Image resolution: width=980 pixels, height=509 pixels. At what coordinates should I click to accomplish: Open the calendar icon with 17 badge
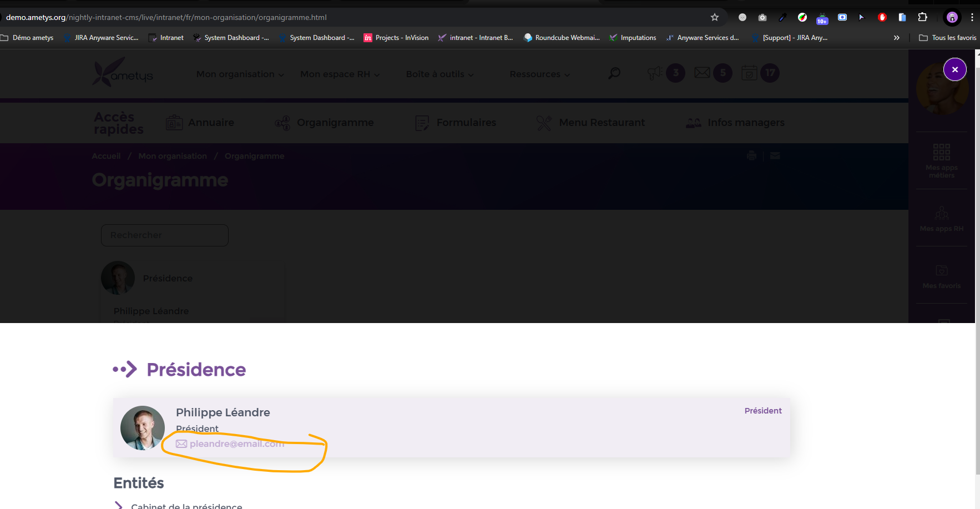[x=750, y=73]
